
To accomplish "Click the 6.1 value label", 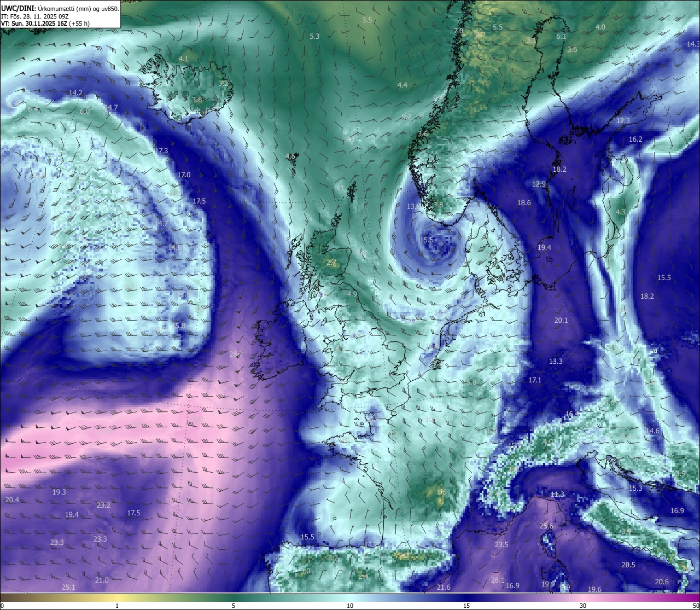I will (561, 37).
